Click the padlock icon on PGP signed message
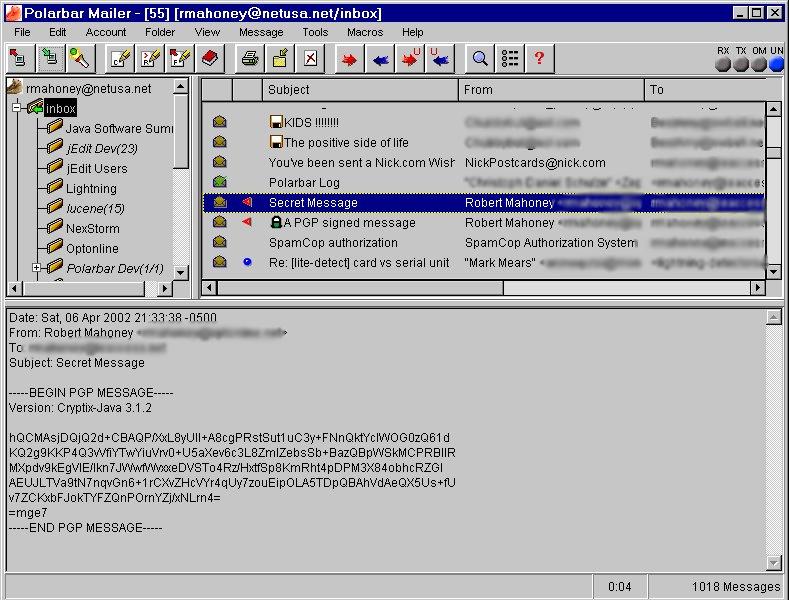Image resolution: width=789 pixels, height=600 pixels. coord(276,223)
